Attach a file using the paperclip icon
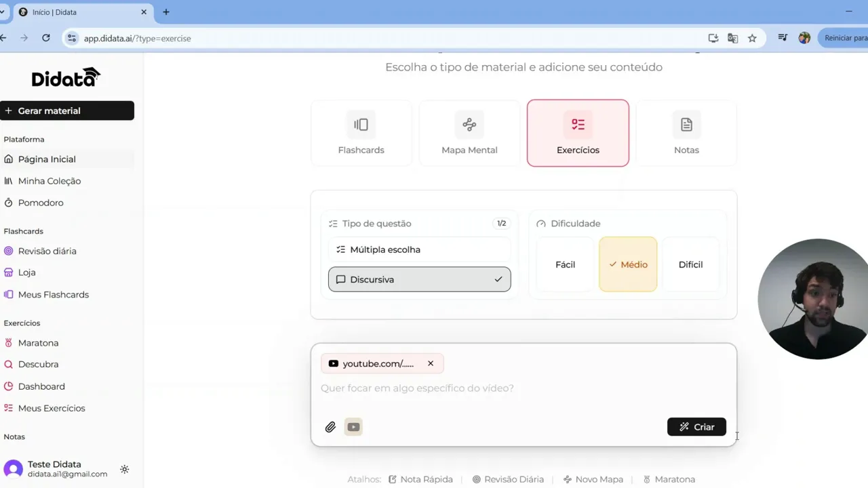 tap(330, 426)
